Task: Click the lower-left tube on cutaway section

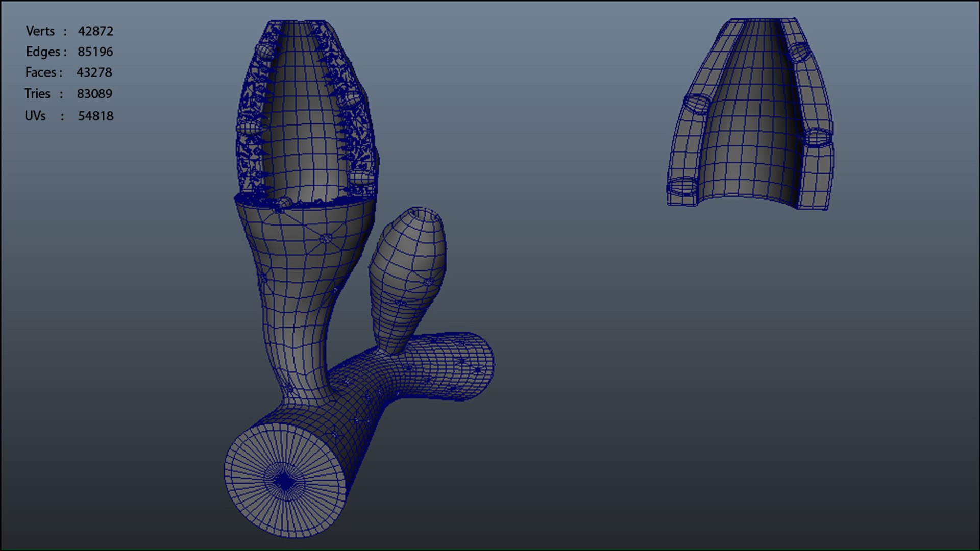Action: coord(682,188)
